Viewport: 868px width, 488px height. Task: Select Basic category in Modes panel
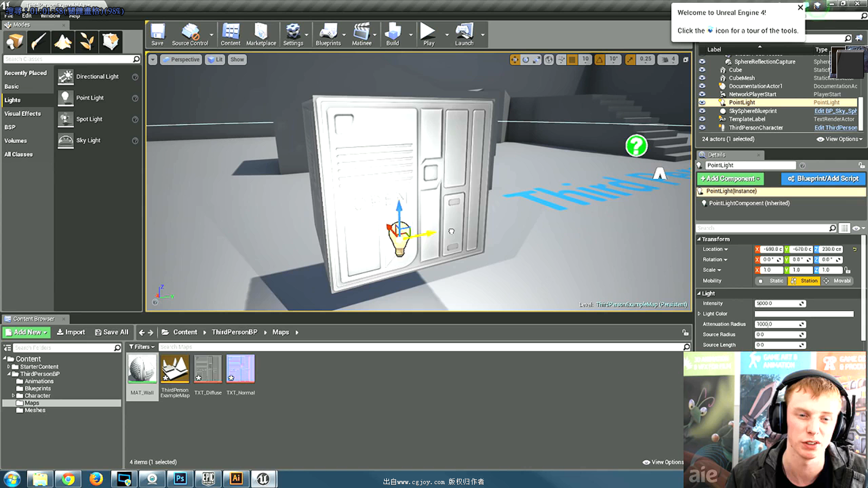coord(12,87)
